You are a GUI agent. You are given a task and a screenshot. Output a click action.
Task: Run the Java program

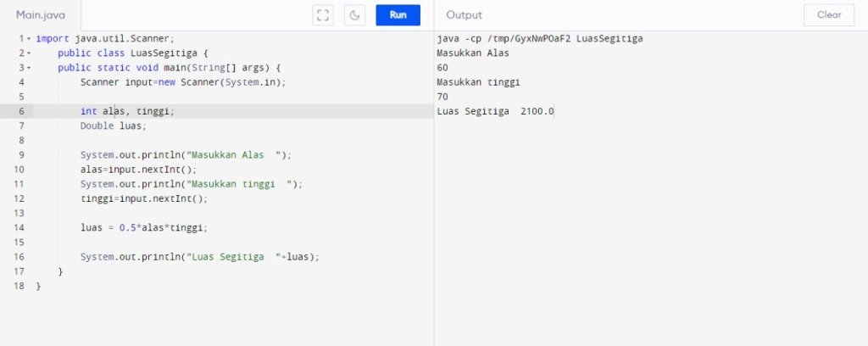coord(398,14)
